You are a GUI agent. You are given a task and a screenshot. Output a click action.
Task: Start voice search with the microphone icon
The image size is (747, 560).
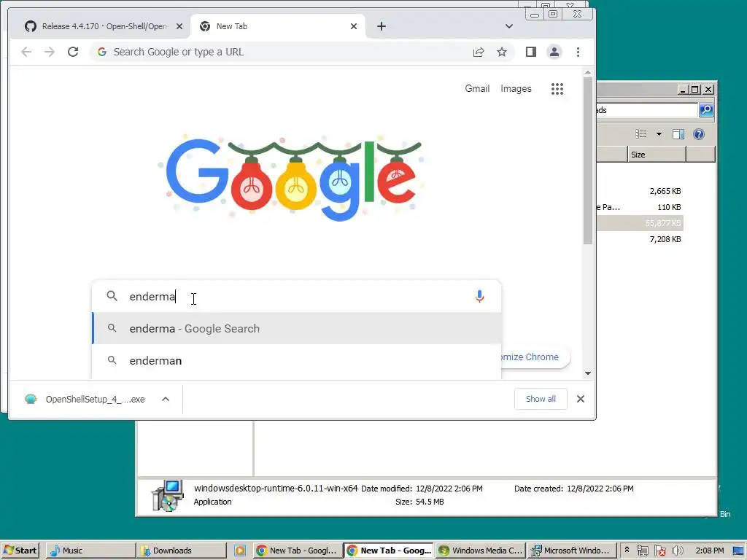480,296
